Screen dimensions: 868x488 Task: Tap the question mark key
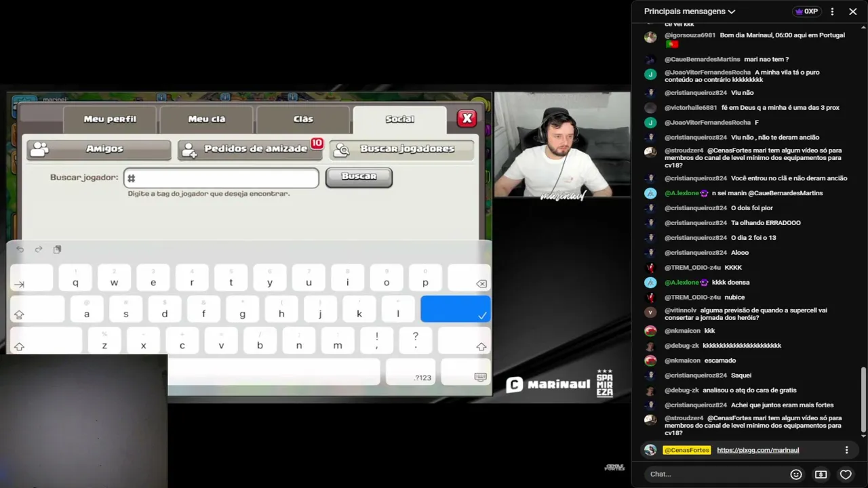pos(416,340)
